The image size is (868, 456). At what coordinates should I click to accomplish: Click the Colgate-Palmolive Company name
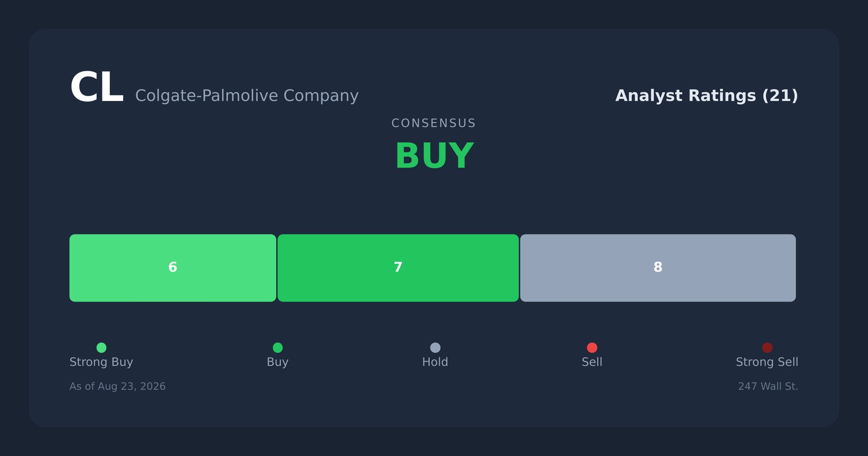247,96
